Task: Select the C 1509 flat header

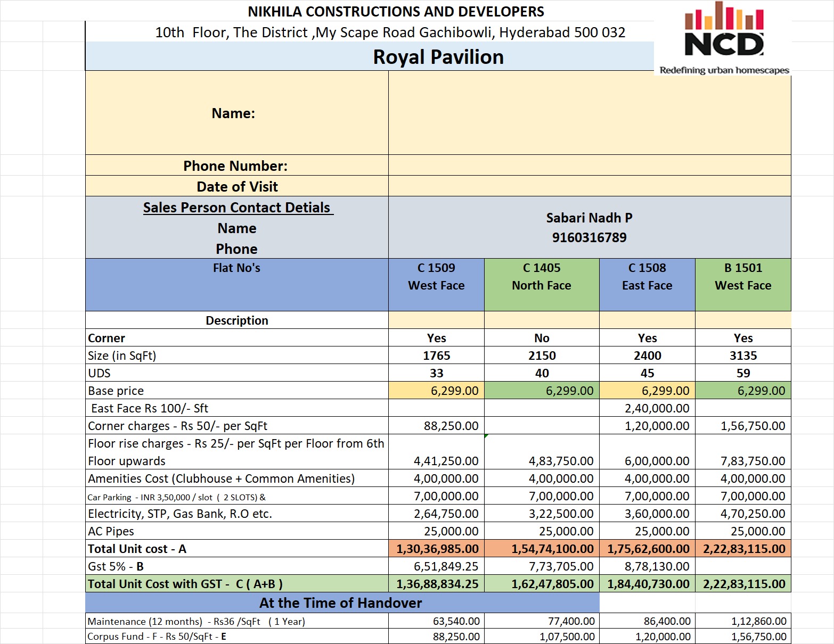Action: (436, 285)
